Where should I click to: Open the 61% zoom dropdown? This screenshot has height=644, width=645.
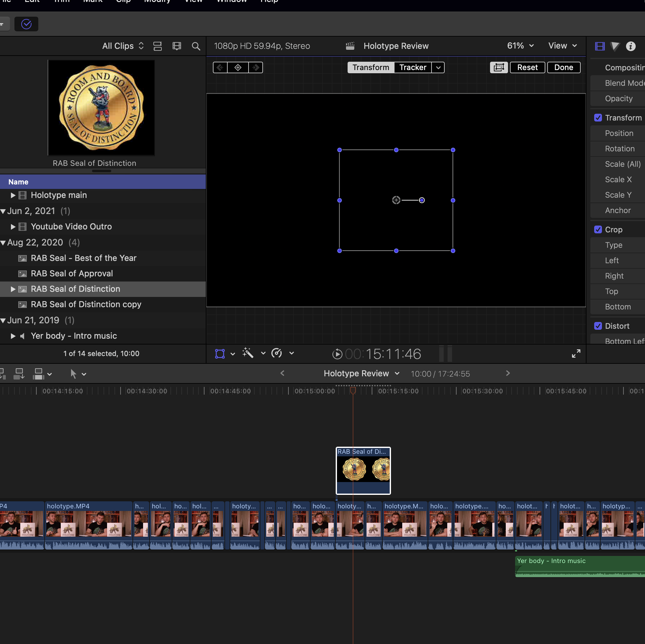click(x=520, y=46)
